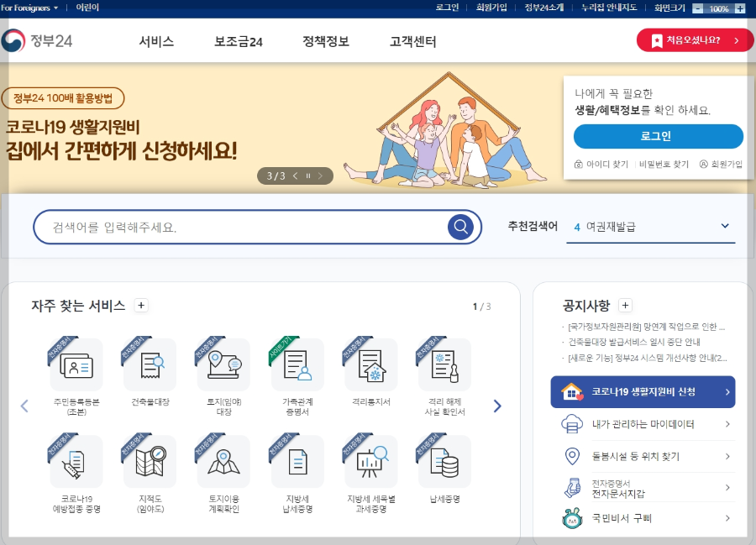The height and width of the screenshot is (545, 756).
Task: Open the 정책정보 menu
Action: (326, 41)
